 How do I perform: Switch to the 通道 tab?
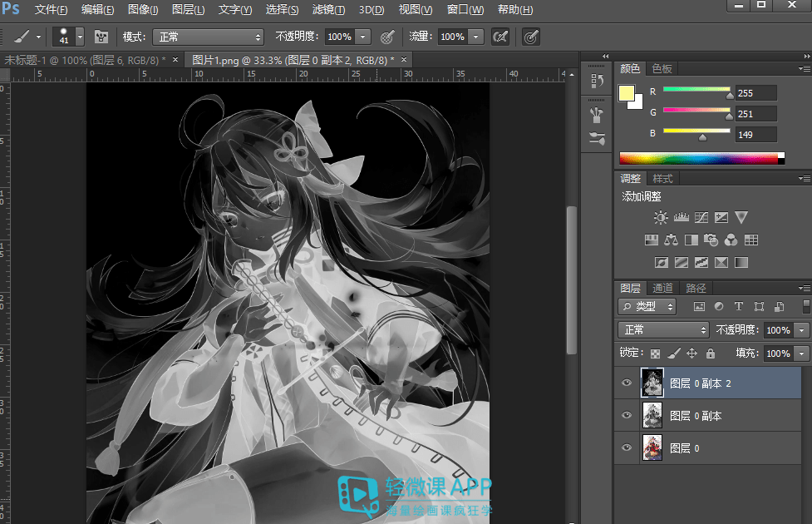662,288
